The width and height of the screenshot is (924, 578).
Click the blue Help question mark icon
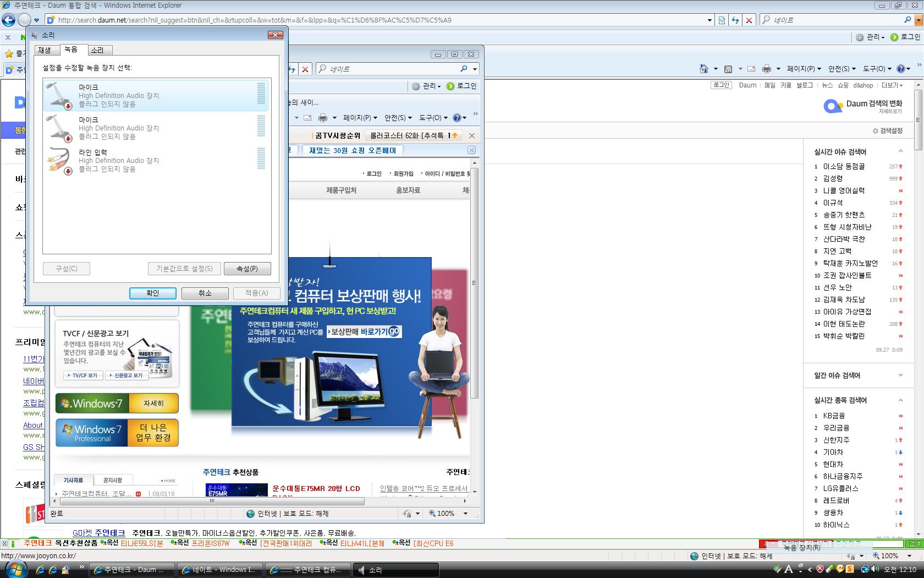point(900,69)
